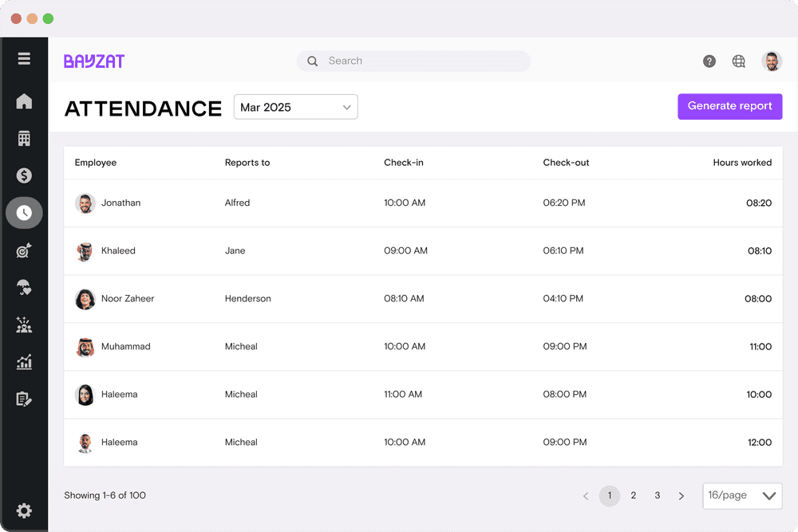Image resolution: width=798 pixels, height=532 pixels.
Task: Collapse the month picker chevron
Action: (x=346, y=106)
